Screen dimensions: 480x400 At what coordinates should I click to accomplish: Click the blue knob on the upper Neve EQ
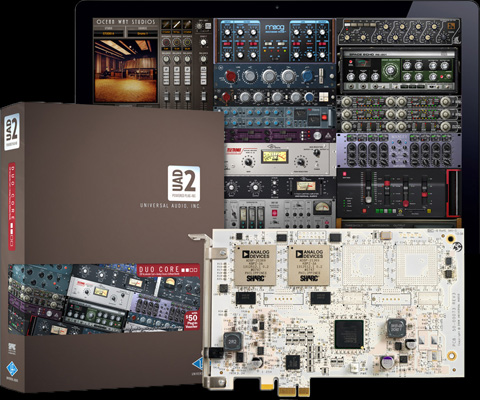[x=306, y=76]
